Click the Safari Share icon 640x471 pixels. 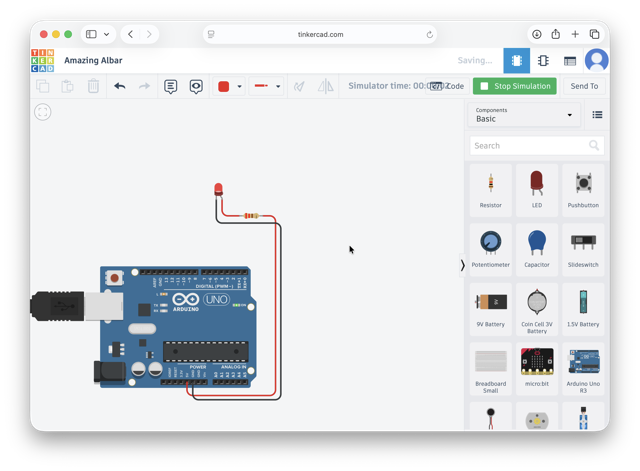[556, 34]
